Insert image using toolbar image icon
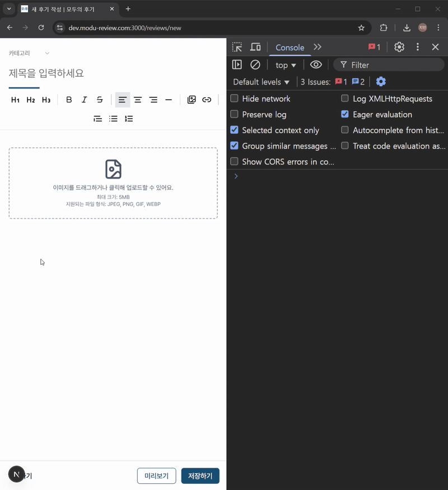448x490 pixels. click(x=192, y=100)
